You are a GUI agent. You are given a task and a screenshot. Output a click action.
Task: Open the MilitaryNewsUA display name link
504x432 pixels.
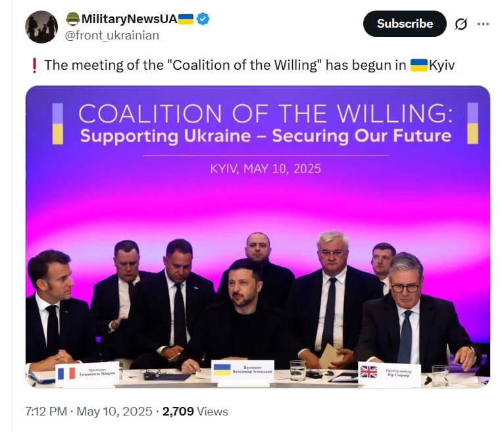[129, 19]
